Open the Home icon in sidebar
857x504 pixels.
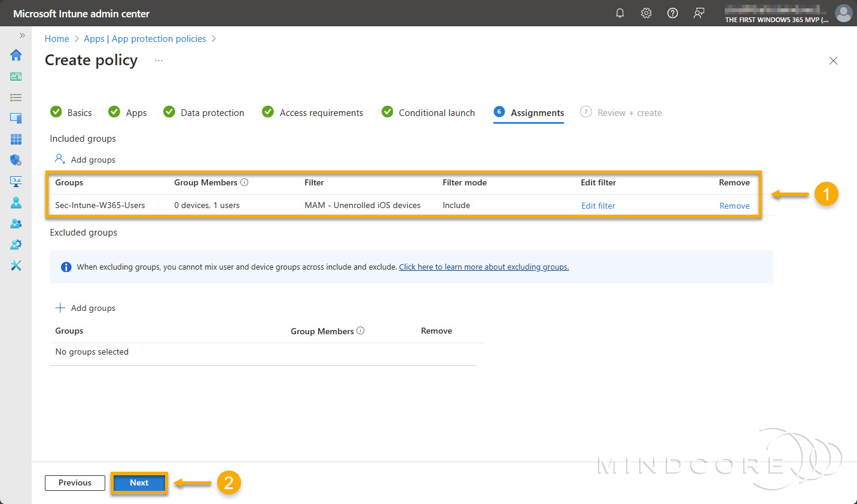coord(16,55)
